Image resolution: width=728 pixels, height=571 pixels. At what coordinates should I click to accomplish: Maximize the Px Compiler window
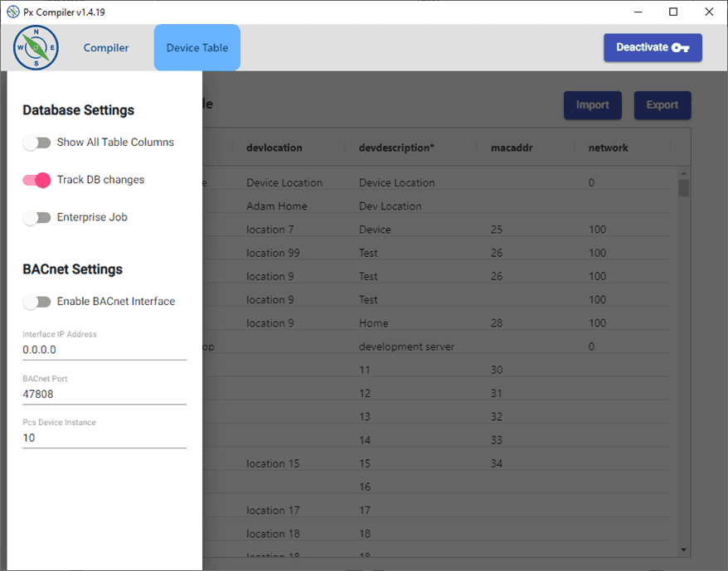pyautogui.click(x=673, y=12)
